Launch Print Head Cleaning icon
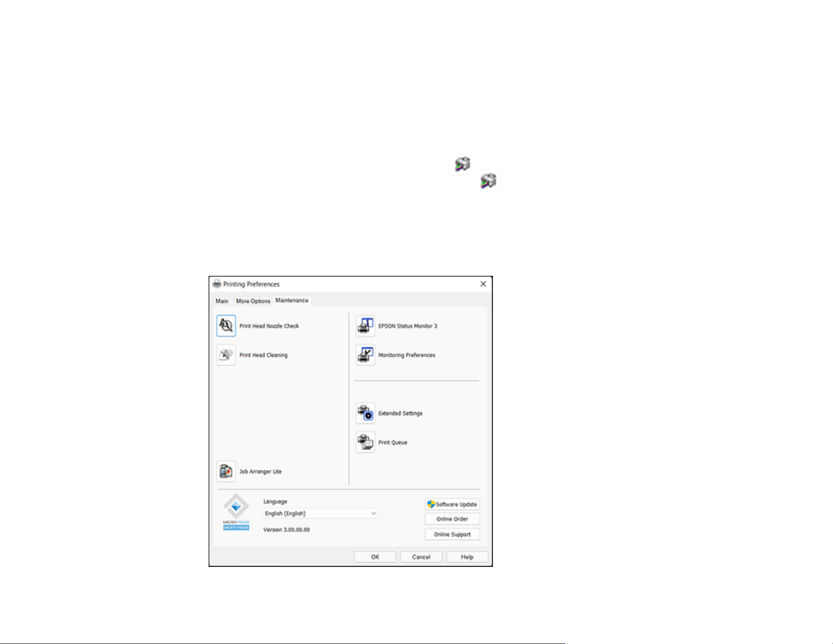 pos(226,355)
